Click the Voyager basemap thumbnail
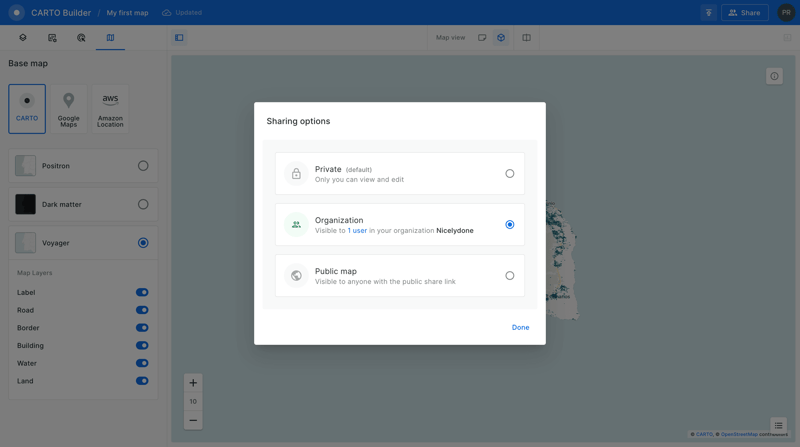 point(25,243)
